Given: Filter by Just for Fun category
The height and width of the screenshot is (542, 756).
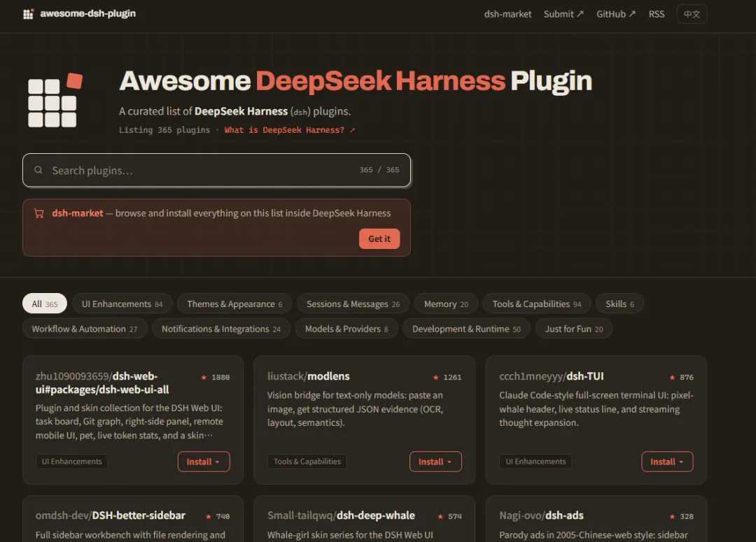Looking at the screenshot, I should (574, 329).
